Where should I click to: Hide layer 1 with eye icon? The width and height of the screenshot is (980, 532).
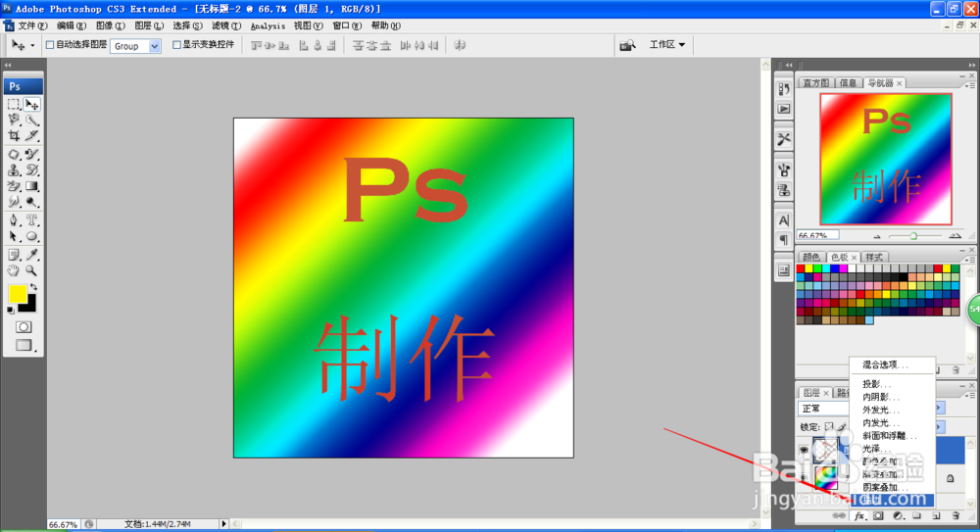[804, 450]
